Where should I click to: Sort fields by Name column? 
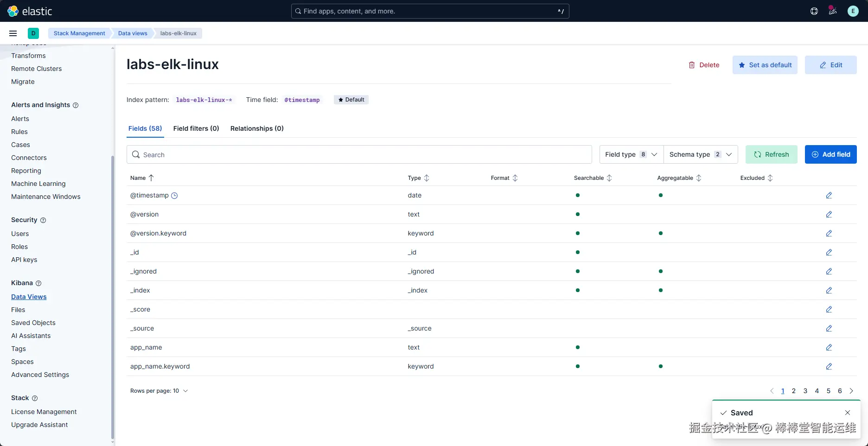point(142,178)
